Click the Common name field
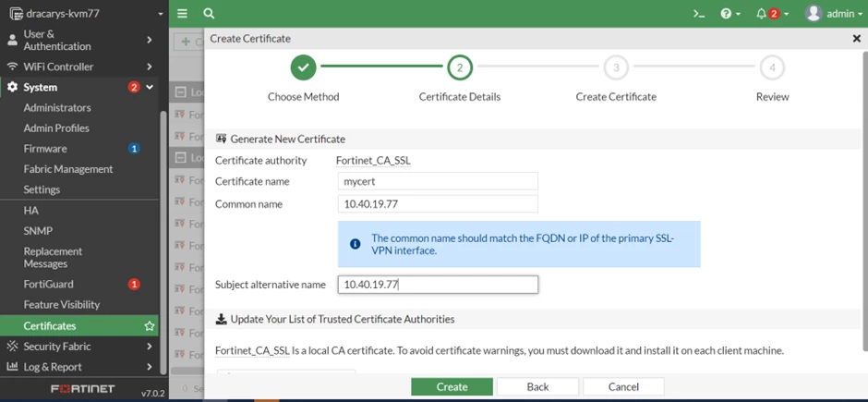868x402 pixels. 438,203
